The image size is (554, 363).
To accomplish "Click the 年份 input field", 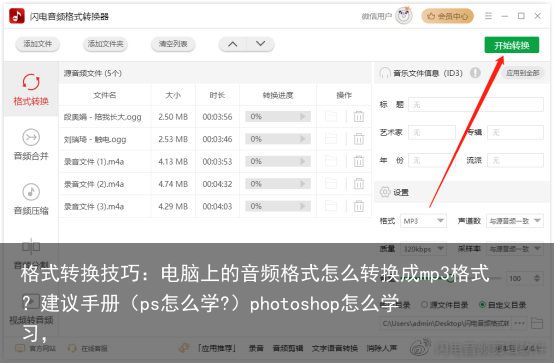I will tap(432, 160).
